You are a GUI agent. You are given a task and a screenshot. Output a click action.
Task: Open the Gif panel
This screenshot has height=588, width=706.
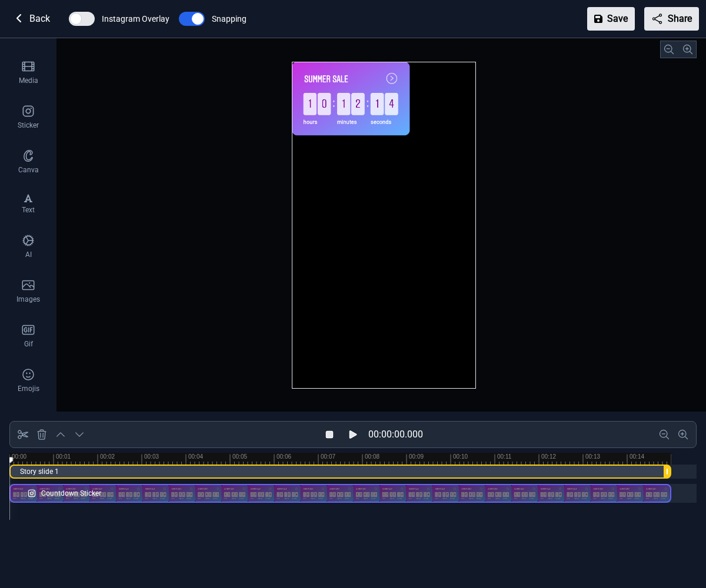point(28,335)
